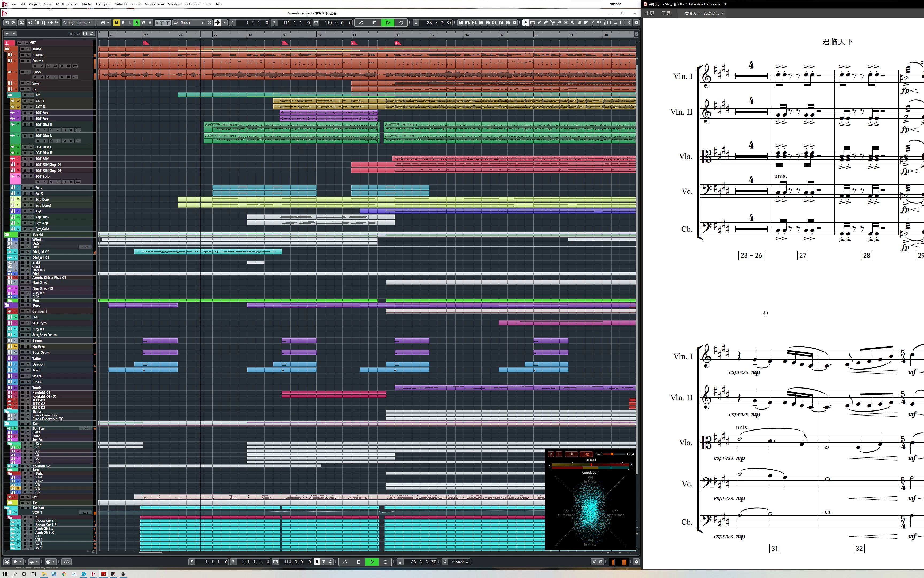924x578 pixels.
Task: Toggle the global Write automation W button
Action: click(143, 22)
